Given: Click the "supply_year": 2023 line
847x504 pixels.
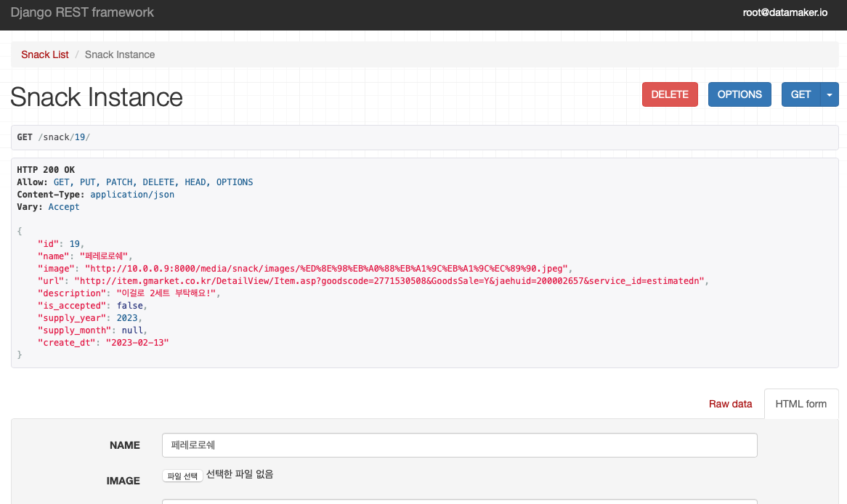Looking at the screenshot, I should pos(89,318).
